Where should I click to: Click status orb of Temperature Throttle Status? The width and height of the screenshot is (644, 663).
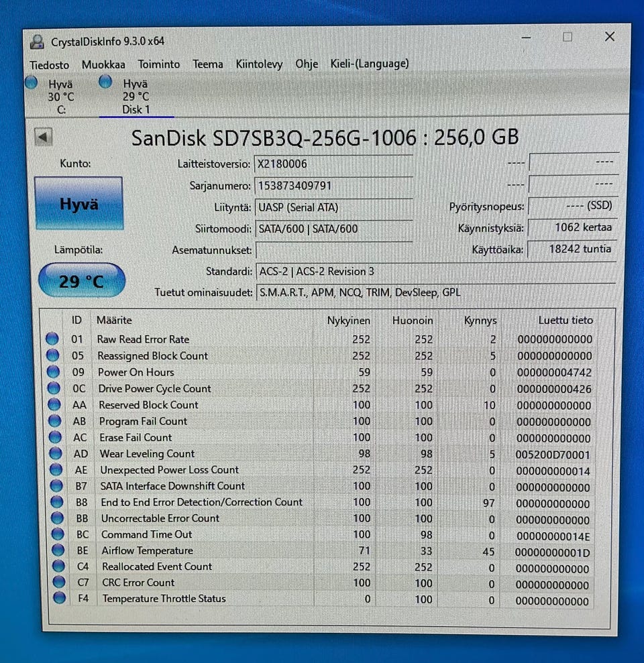pos(59,598)
